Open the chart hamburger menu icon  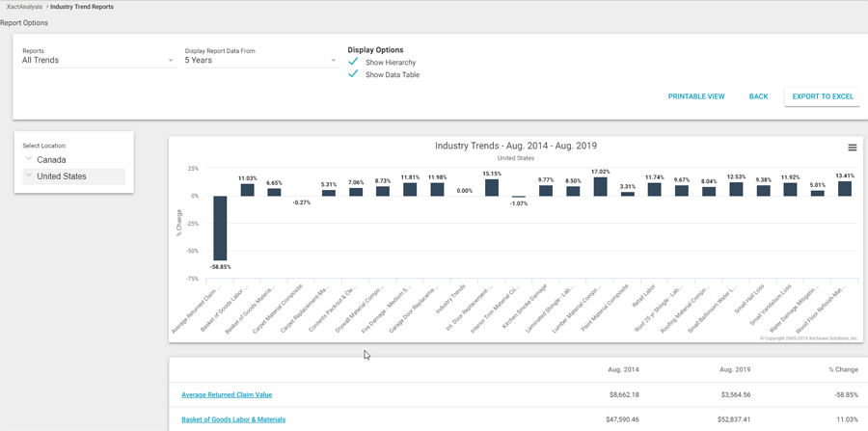[x=852, y=148]
